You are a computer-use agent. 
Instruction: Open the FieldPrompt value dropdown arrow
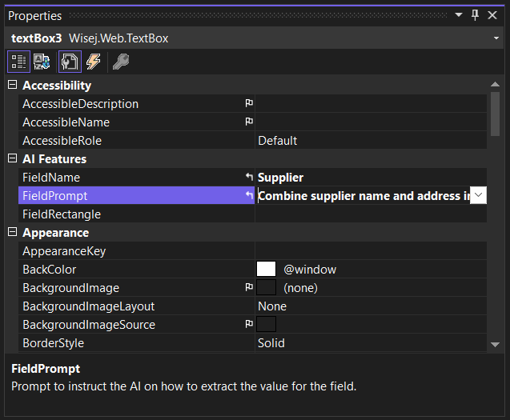(x=478, y=195)
